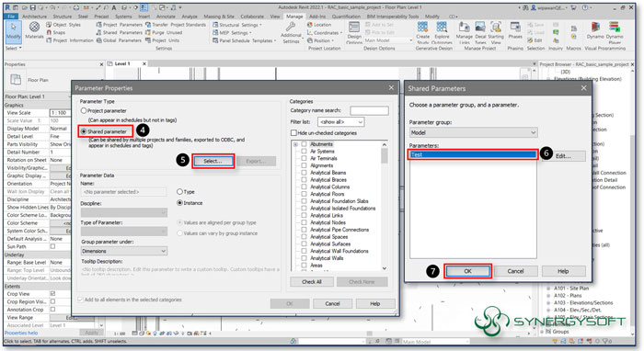
Task: Click the Category name search field
Action: click(x=369, y=110)
